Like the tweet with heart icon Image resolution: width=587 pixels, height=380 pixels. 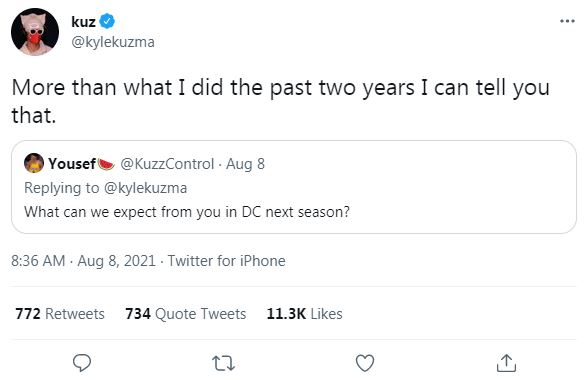(365, 363)
